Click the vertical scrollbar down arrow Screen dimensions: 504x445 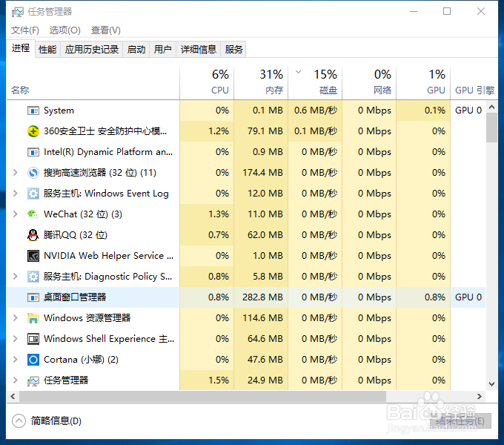coord(491,384)
